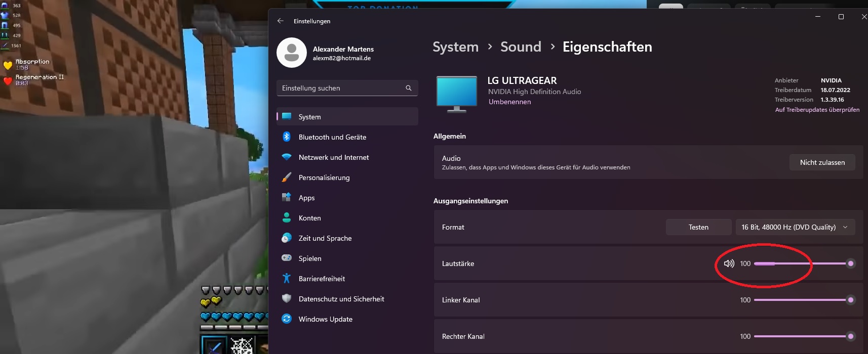Click the System monitor icon in sidebar
The width and height of the screenshot is (868, 354).
click(x=287, y=116)
